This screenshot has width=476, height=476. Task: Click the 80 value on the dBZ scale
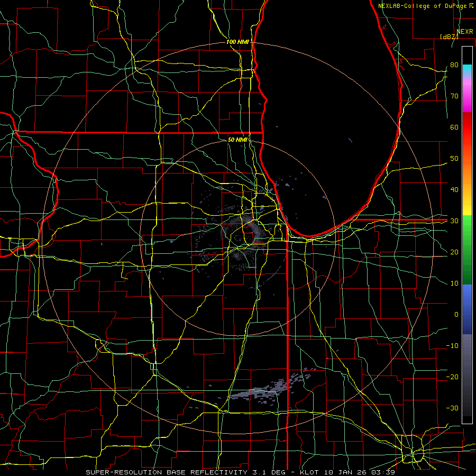coord(454,65)
